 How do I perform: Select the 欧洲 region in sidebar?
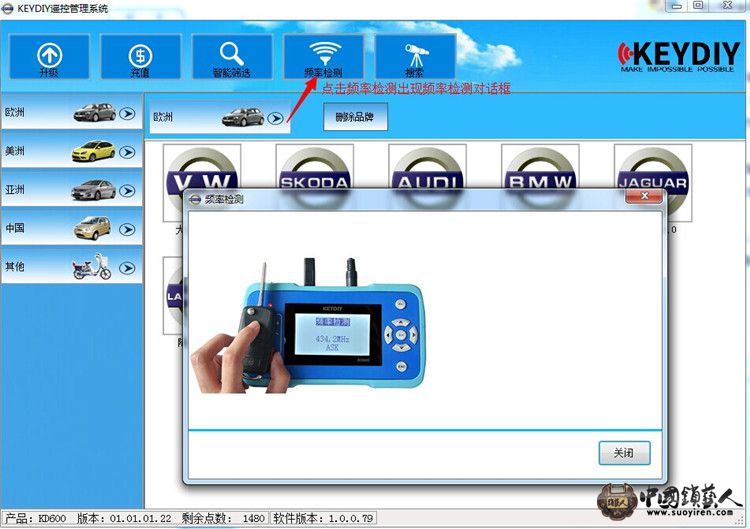pos(72,113)
